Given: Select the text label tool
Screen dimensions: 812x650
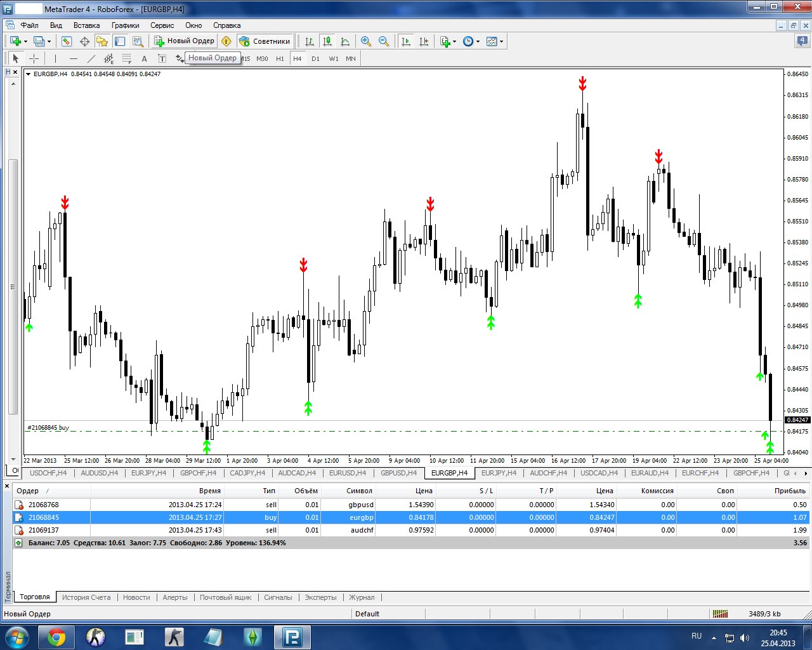Looking at the screenshot, I should (x=162, y=58).
